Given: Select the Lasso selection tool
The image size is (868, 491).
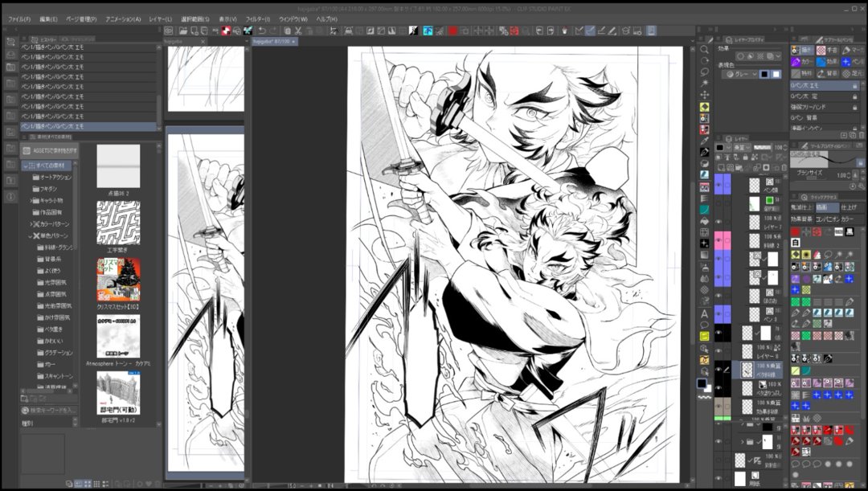Looking at the screenshot, I should (x=704, y=72).
